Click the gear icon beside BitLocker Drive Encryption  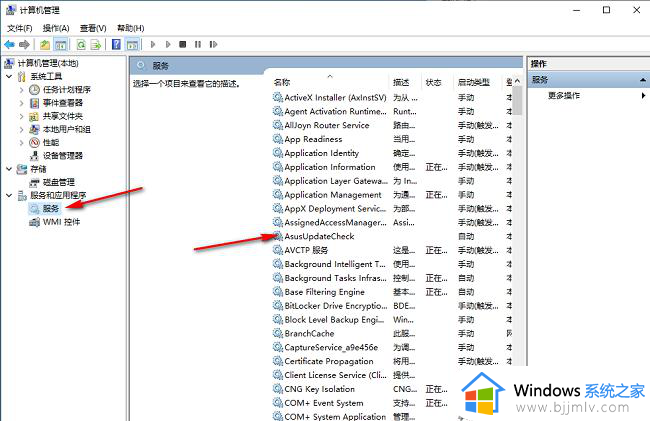tap(278, 306)
